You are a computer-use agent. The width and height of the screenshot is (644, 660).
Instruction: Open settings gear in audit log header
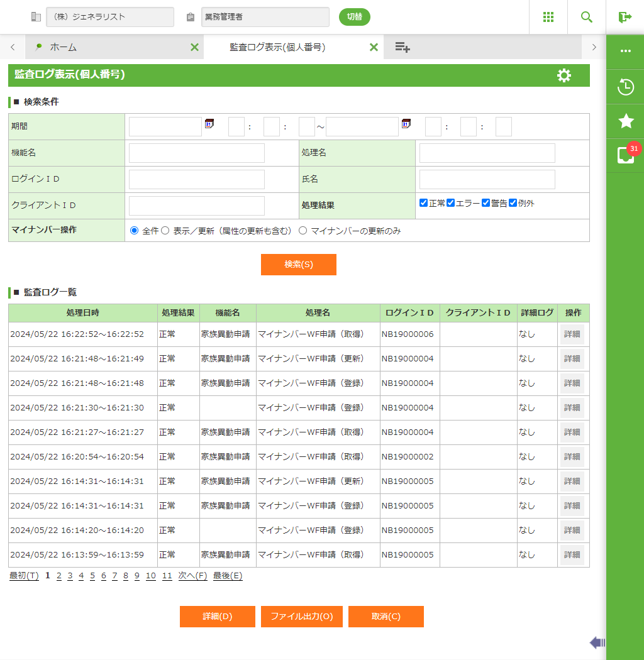[x=564, y=75]
